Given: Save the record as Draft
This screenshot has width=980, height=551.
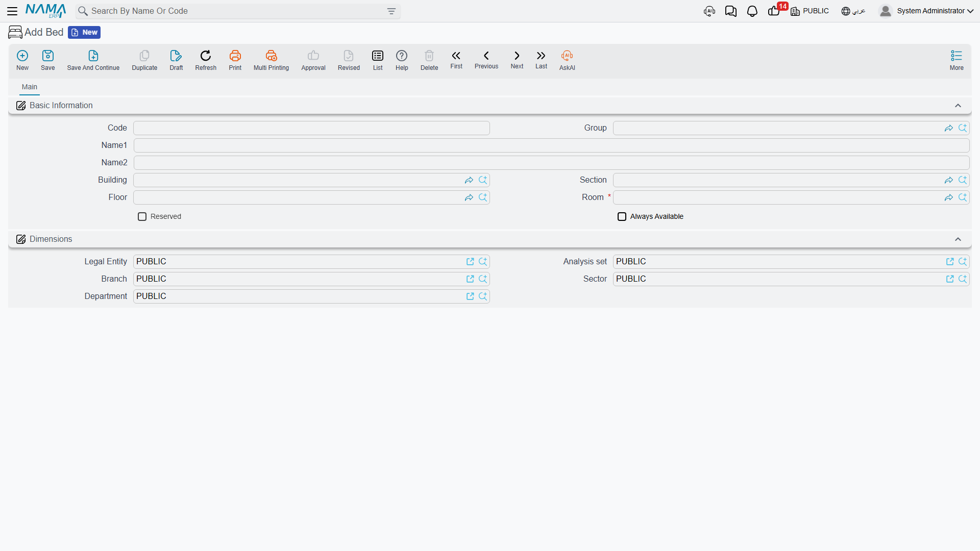Looking at the screenshot, I should click(176, 60).
